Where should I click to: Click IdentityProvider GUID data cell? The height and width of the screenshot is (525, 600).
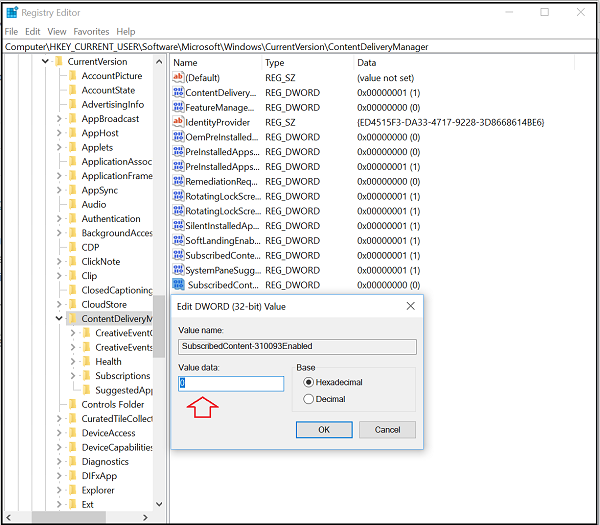tap(450, 122)
